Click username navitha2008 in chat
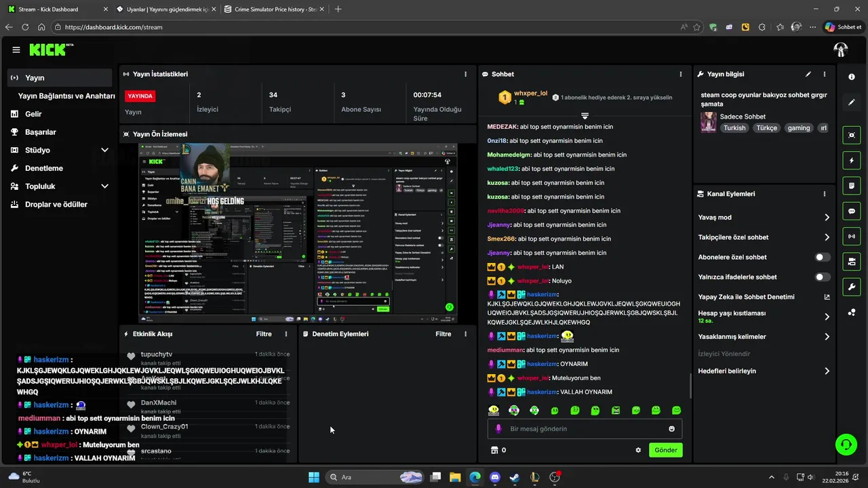 pyautogui.click(x=506, y=211)
